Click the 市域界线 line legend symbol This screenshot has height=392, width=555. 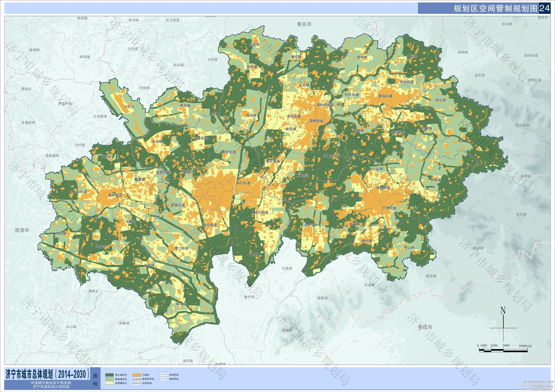(137, 383)
